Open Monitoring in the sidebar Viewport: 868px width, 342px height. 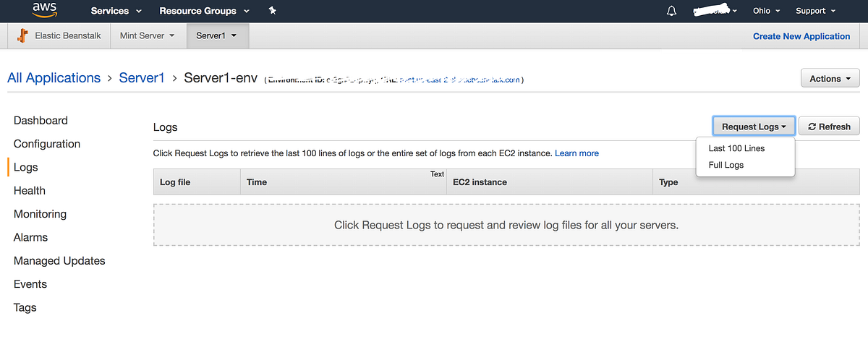pos(40,214)
